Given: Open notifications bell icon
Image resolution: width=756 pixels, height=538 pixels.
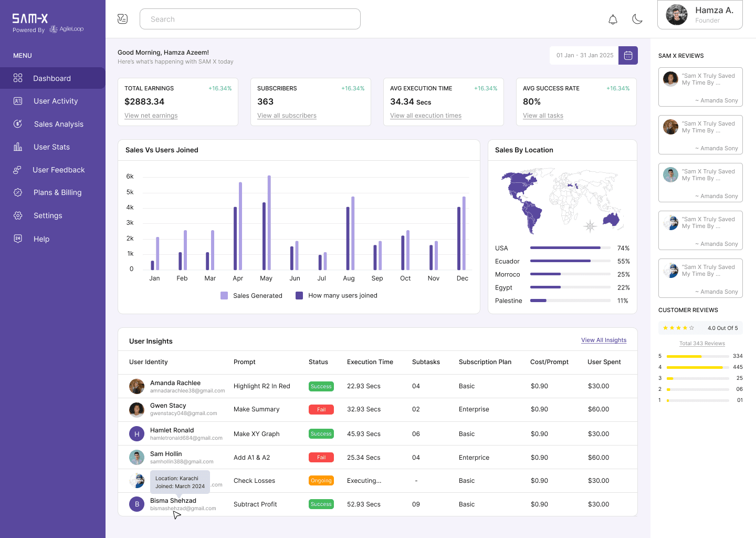Looking at the screenshot, I should pos(613,19).
